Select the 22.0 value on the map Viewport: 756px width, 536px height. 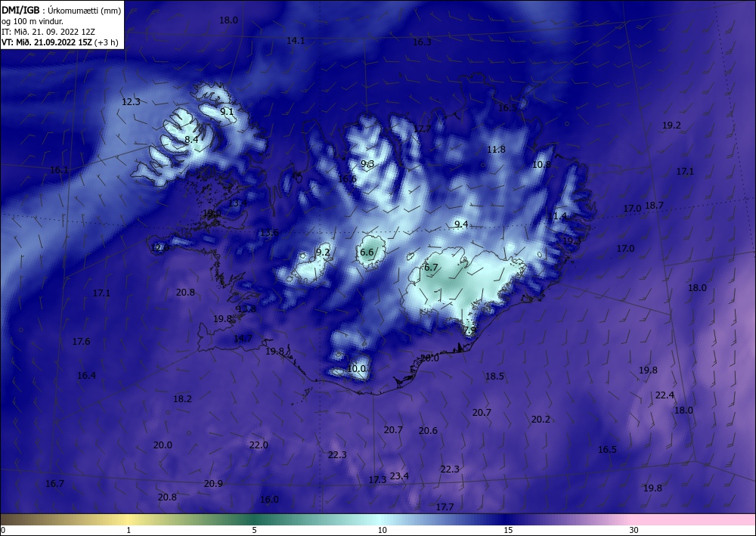pos(259,445)
